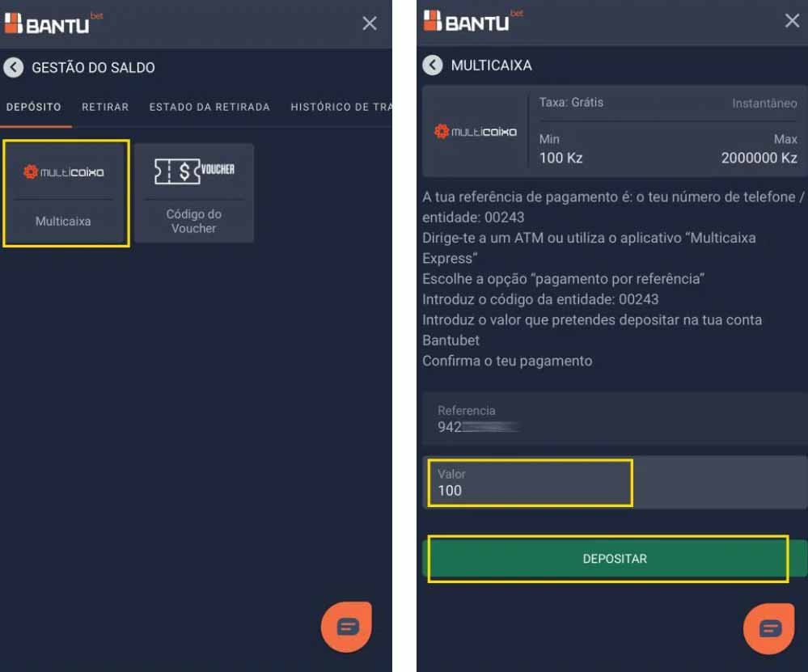
Task: Click the 'Gestão do Saldo' heading
Action: click(x=93, y=67)
